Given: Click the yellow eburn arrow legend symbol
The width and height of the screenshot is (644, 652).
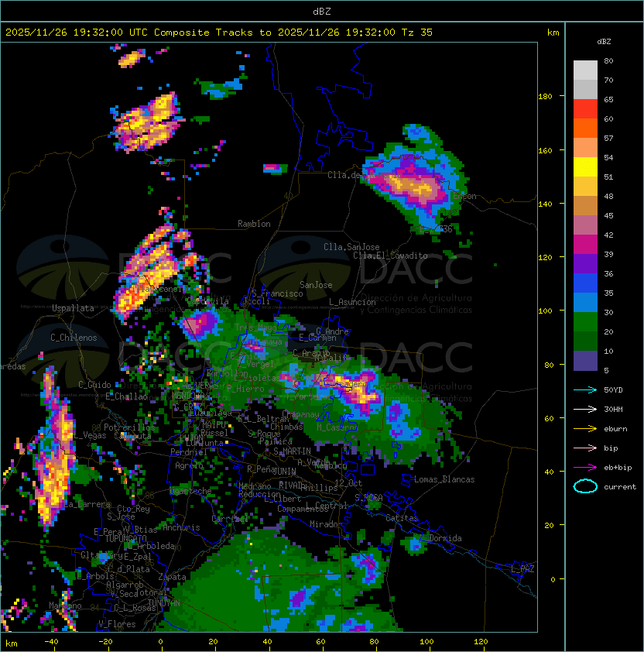Looking at the screenshot, I should coord(585,429).
